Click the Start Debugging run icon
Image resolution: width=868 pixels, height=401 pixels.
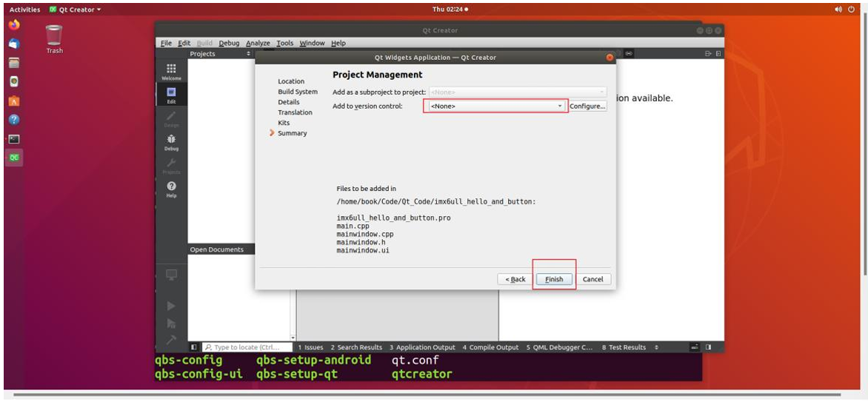click(171, 323)
